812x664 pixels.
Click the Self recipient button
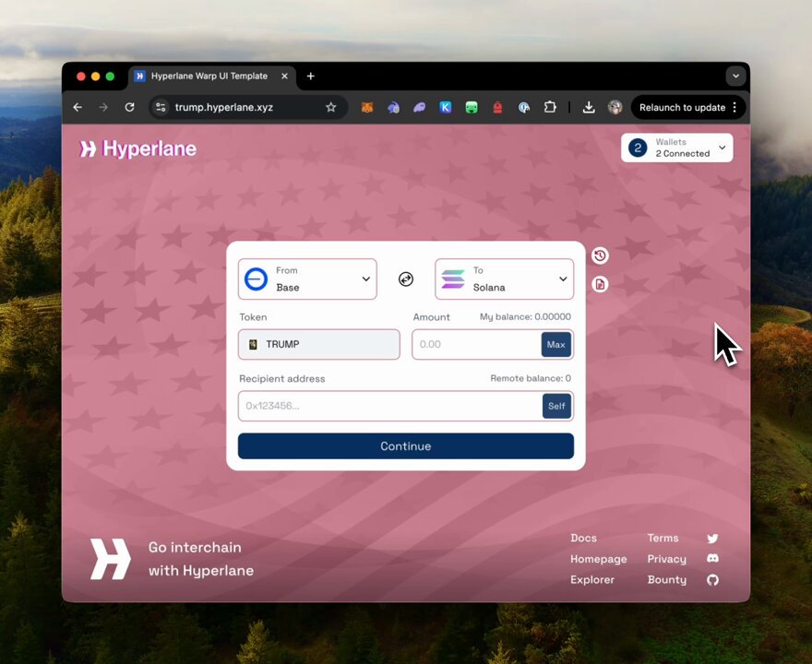click(x=556, y=406)
